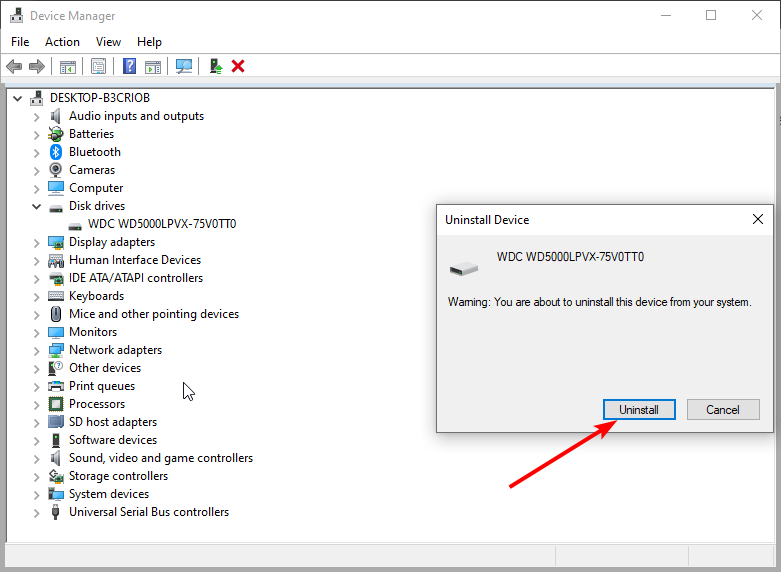Minimize the Device Manager window
Screen dimensions: 781x572
[666, 15]
